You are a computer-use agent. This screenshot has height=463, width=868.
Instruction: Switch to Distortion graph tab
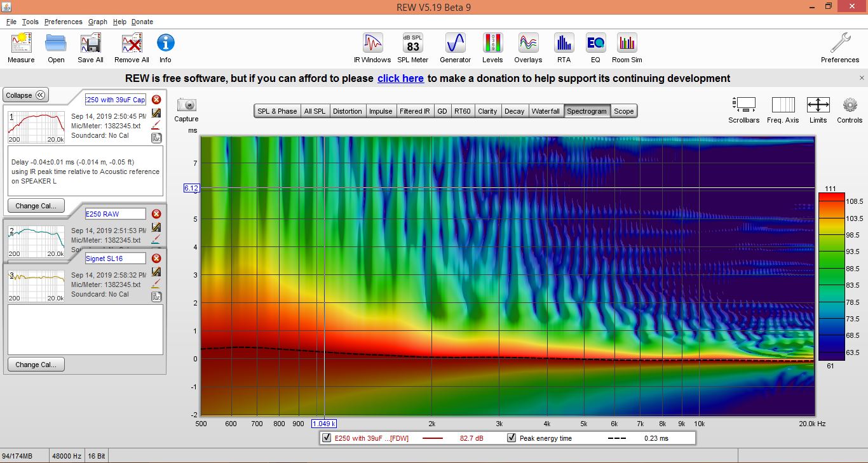[348, 111]
